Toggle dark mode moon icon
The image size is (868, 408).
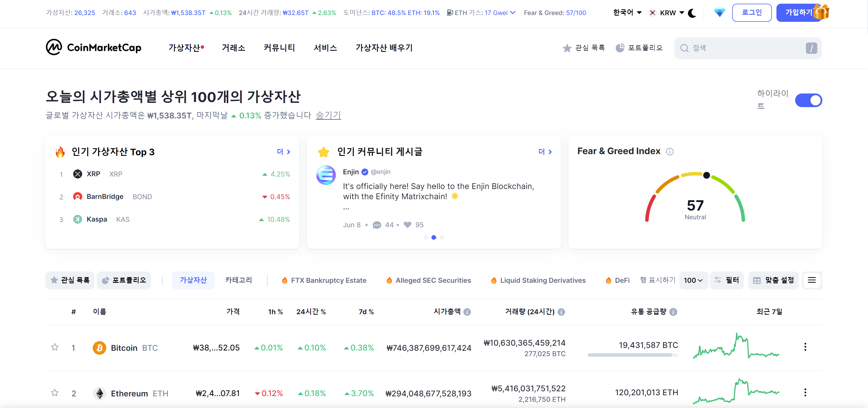692,13
